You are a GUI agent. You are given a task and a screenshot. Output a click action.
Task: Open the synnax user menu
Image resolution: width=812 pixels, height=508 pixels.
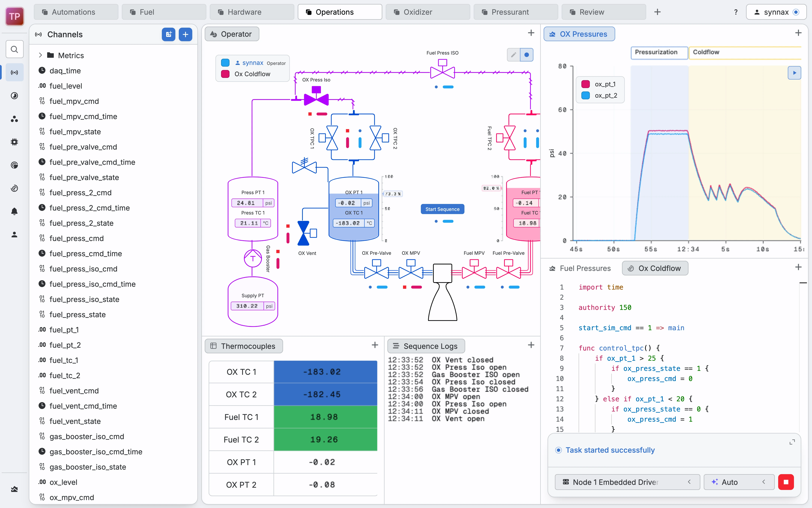(x=776, y=12)
